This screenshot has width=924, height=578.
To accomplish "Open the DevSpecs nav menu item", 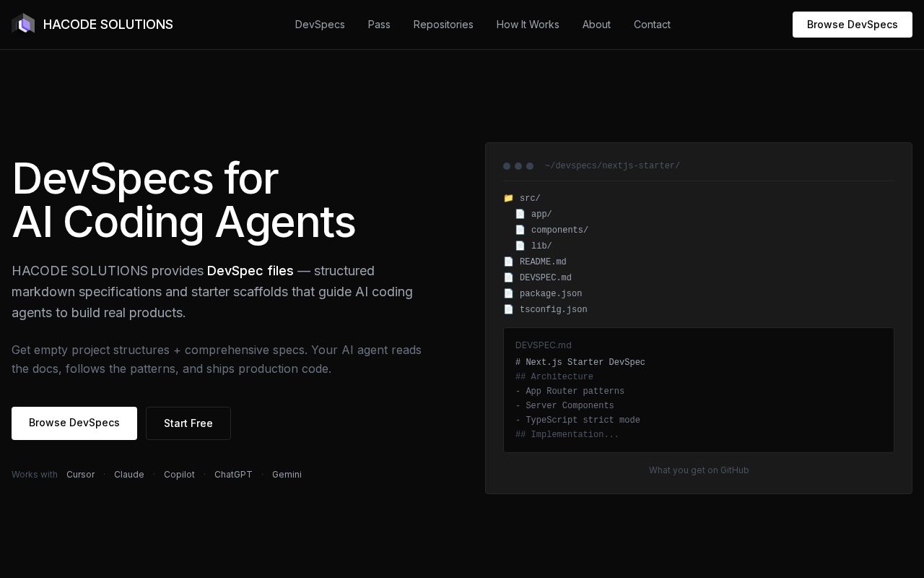I will pyautogui.click(x=320, y=25).
